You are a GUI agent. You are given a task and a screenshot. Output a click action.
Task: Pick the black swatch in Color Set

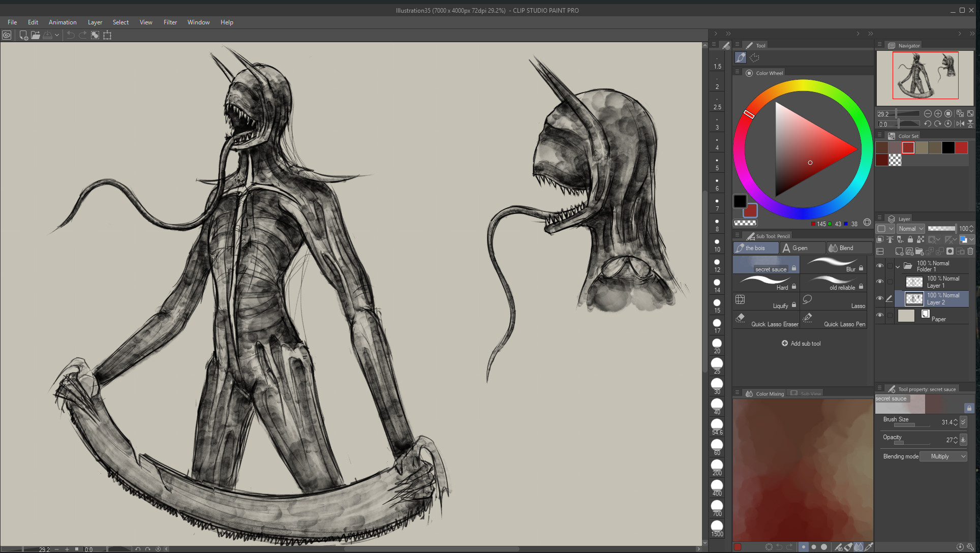point(948,147)
